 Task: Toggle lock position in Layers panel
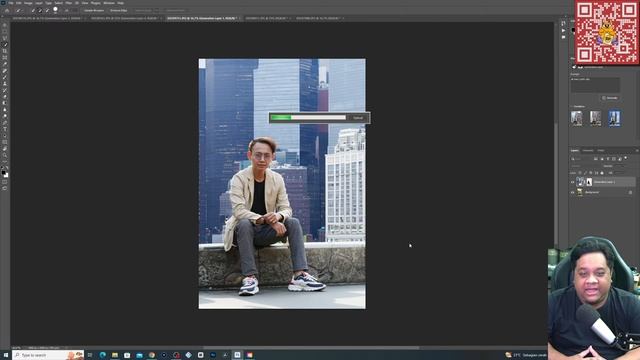[x=590, y=173]
